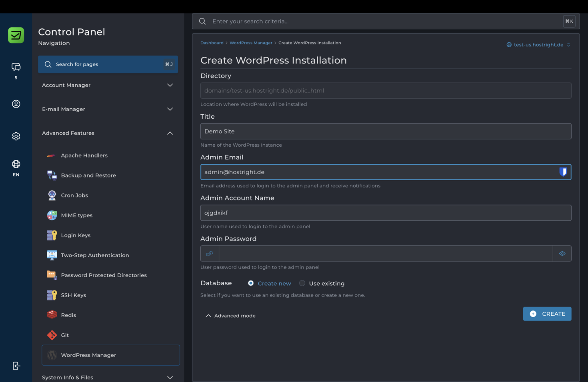Expand the Account Manager section
The height and width of the screenshot is (382, 588).
(x=108, y=85)
